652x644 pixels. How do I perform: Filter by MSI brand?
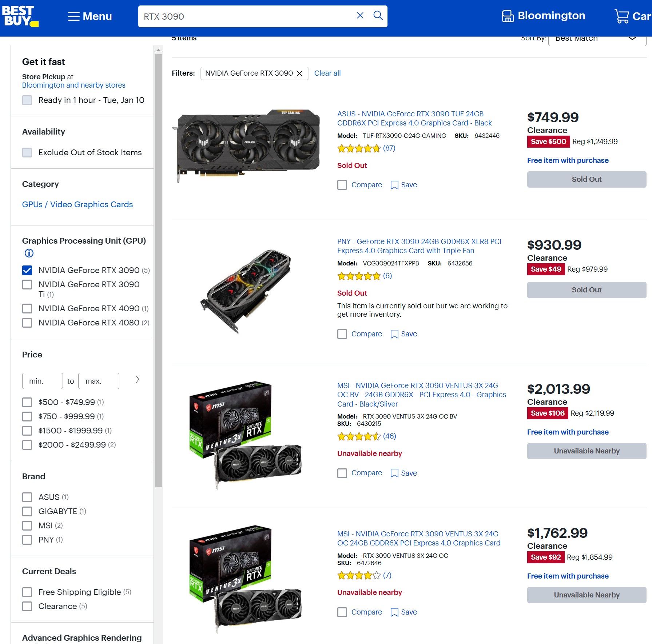(27, 525)
